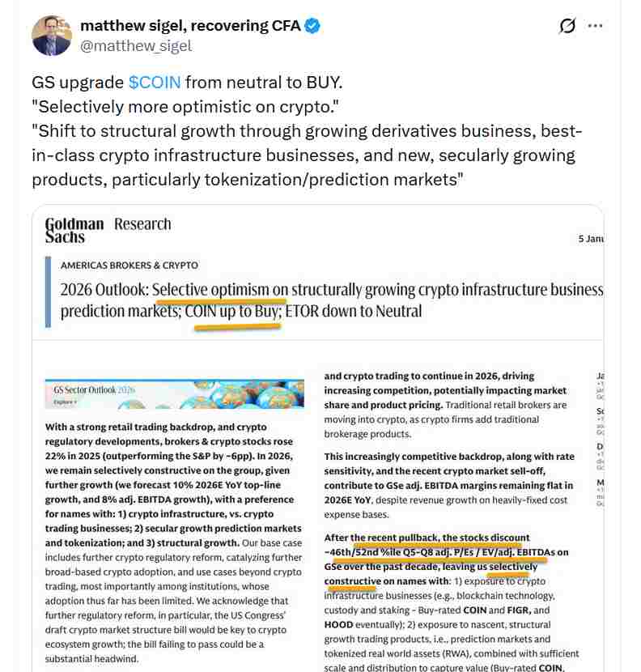Click the AMERICAS BROKERS & CRYPTO label
The height and width of the screenshot is (672, 641).
click(129, 265)
